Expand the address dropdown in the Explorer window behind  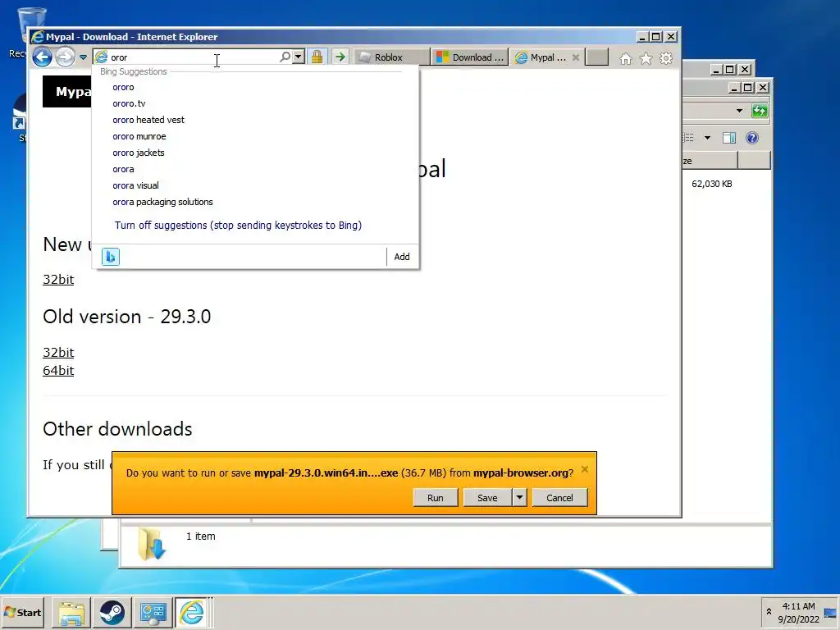pyautogui.click(x=740, y=111)
